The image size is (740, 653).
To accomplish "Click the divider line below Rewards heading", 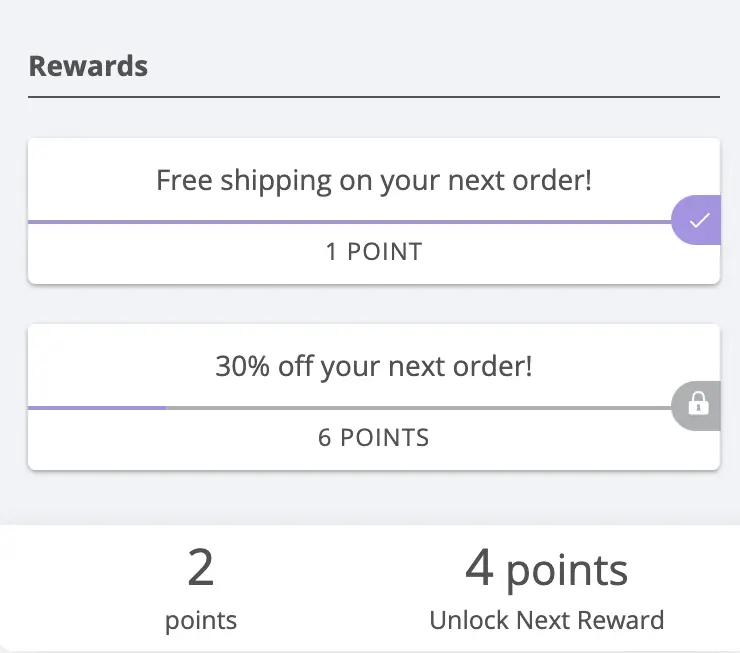I will tap(374, 97).
